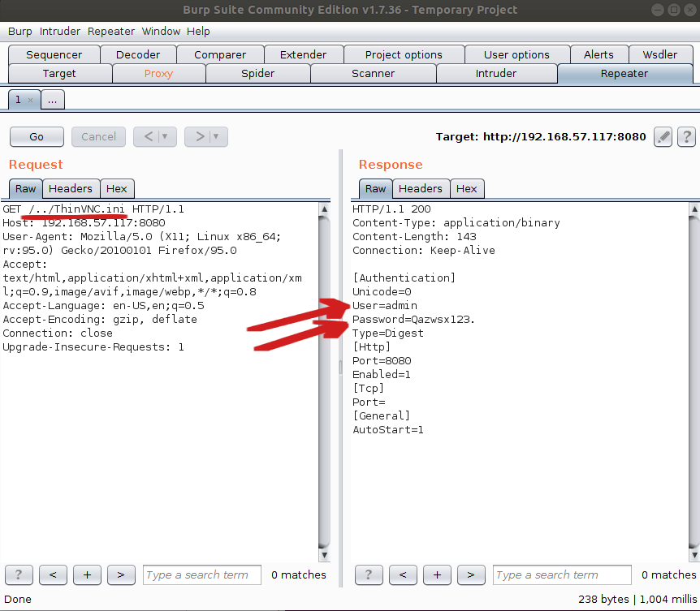
Task: Click Upgrade-Insecure-Requests line in Request
Action: (x=93, y=347)
